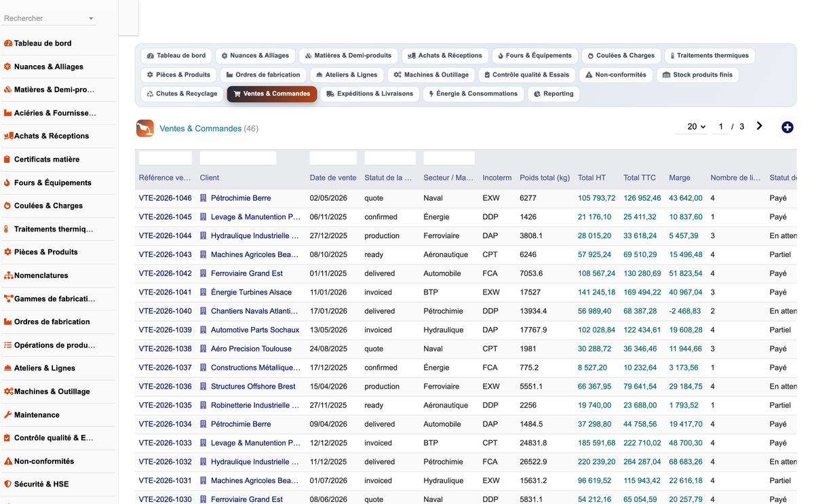814x504 pixels.
Task: Open the Contrôle qualité & Essais tab
Action: 526,75
